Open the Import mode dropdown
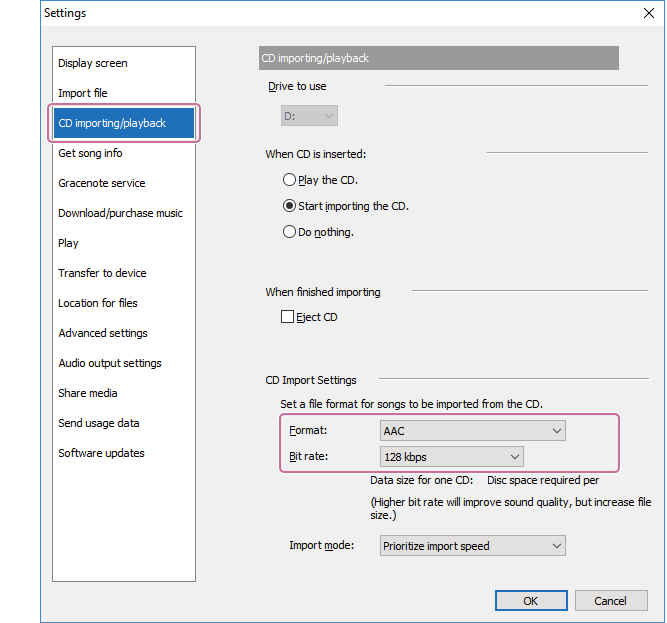This screenshot has height=623, width=667. [x=472, y=546]
